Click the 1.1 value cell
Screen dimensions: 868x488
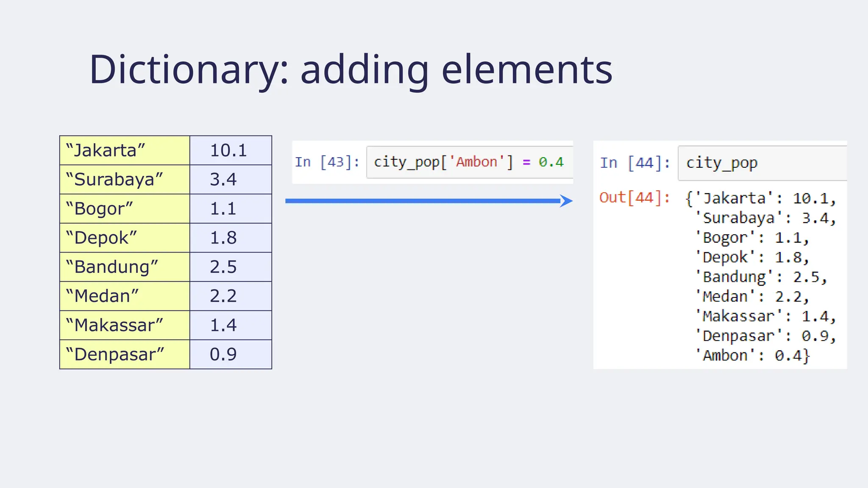(x=231, y=209)
